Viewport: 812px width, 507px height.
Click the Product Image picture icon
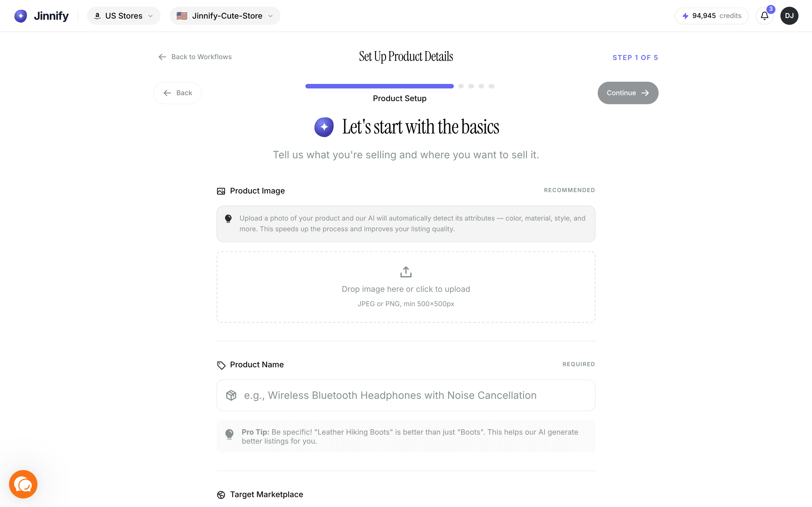pos(221,191)
